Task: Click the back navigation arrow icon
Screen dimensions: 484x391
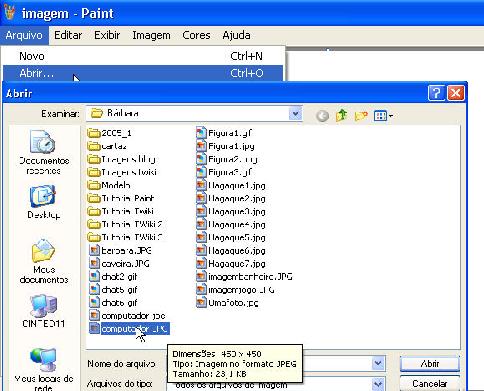Action: (x=322, y=116)
